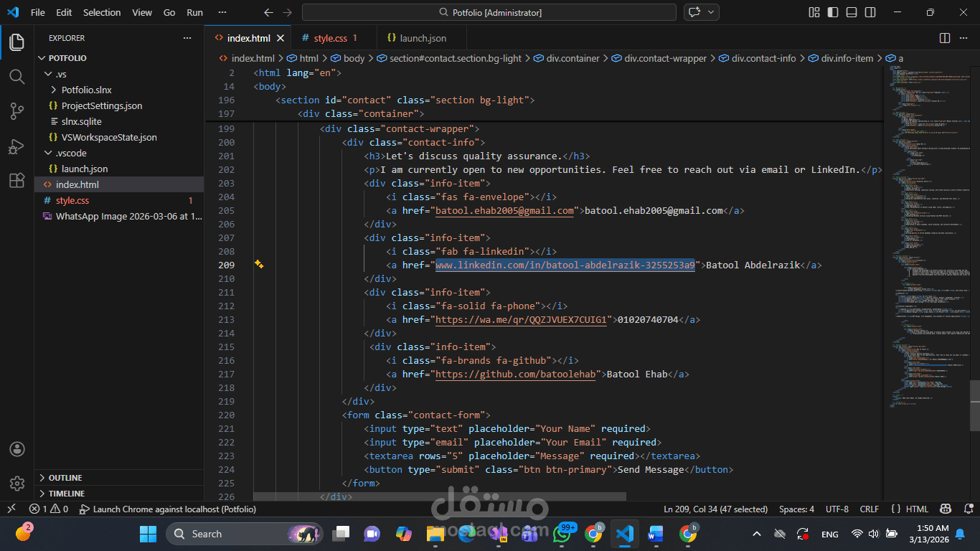Open the Run and Debug view

pyautogui.click(x=17, y=146)
